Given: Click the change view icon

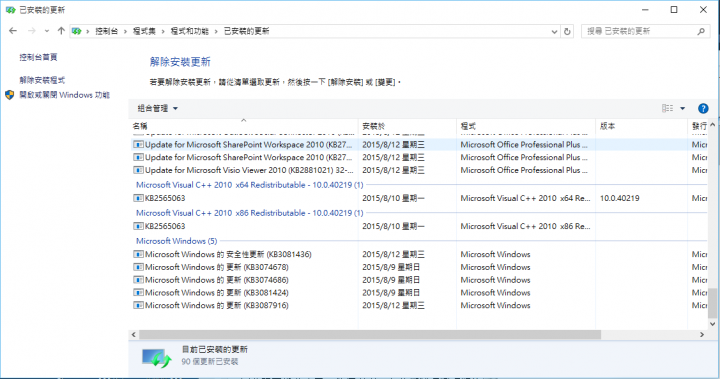Looking at the screenshot, I should coord(667,108).
